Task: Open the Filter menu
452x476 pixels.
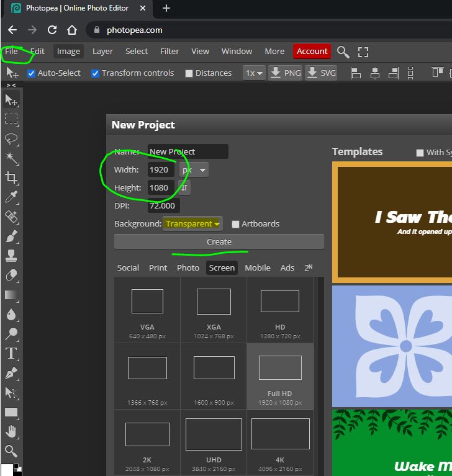Action: click(x=169, y=51)
